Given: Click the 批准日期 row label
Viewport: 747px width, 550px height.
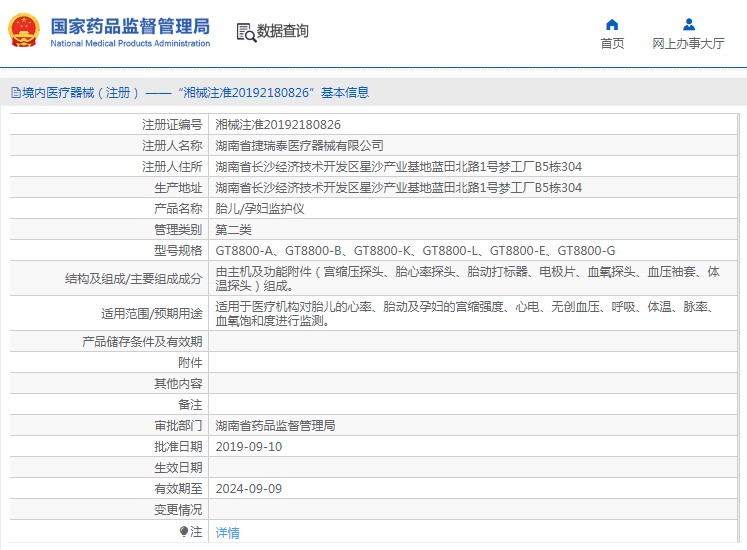Looking at the screenshot, I should pyautogui.click(x=178, y=447).
